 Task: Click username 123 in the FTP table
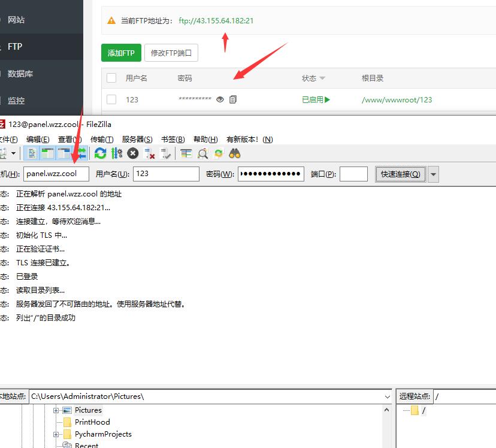132,100
